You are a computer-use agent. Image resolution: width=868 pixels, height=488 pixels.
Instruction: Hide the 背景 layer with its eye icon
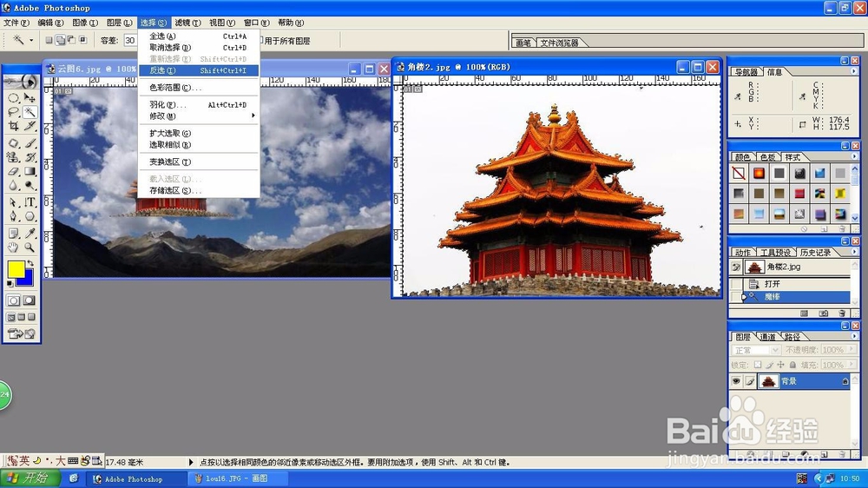coord(736,381)
